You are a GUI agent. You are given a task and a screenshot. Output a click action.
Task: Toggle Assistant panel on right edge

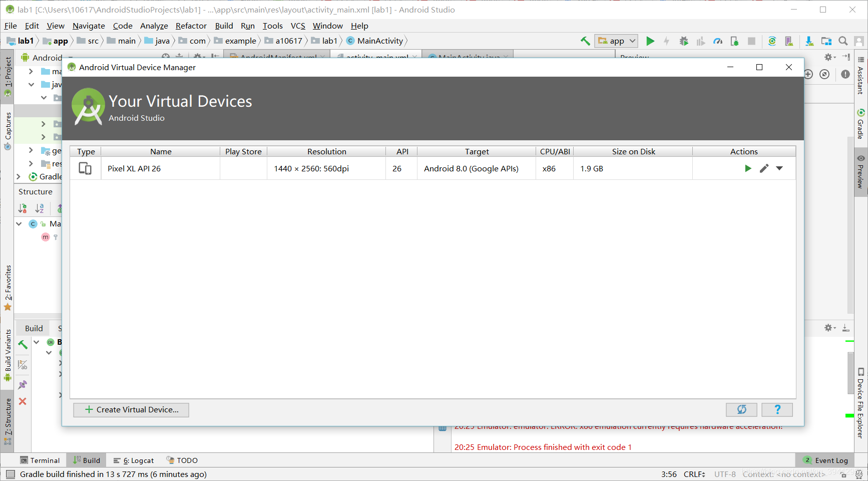coord(860,75)
